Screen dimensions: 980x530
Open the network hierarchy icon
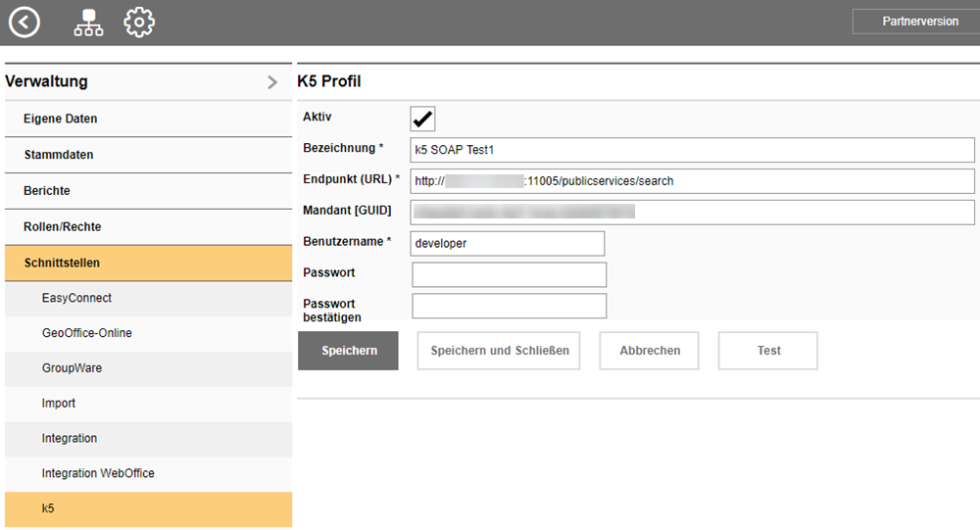pyautogui.click(x=88, y=23)
